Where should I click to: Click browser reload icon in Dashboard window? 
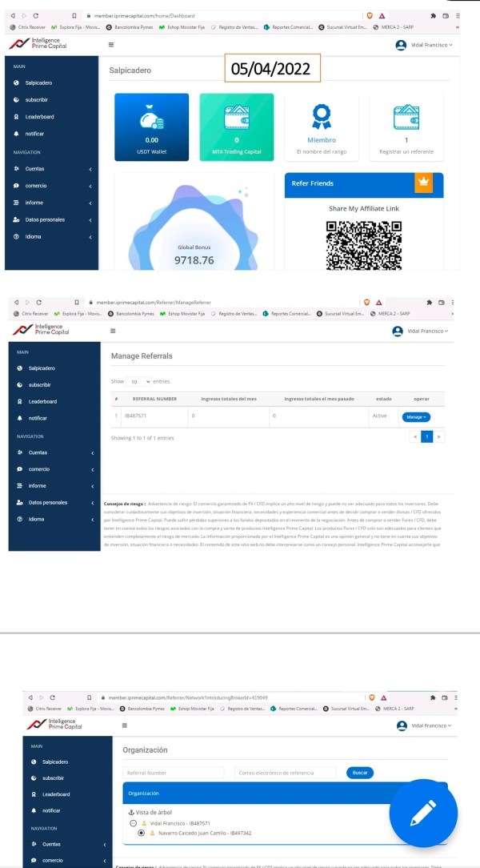point(36,16)
